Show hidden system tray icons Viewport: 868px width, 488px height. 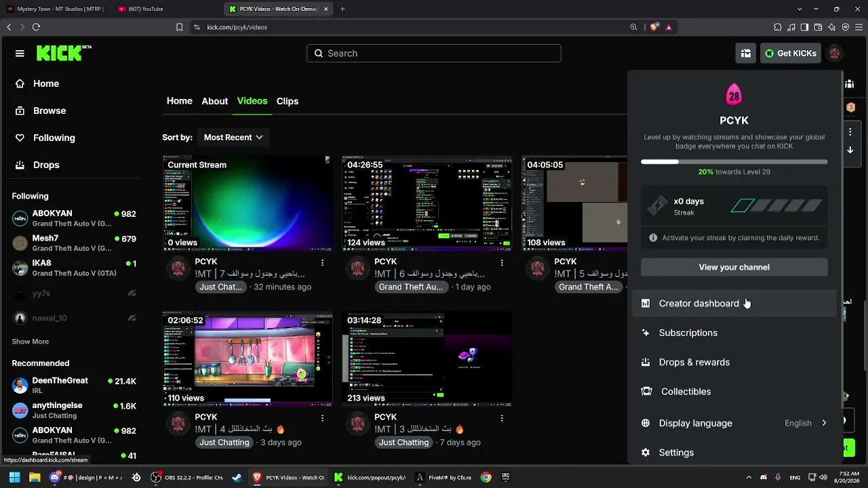coord(749,477)
